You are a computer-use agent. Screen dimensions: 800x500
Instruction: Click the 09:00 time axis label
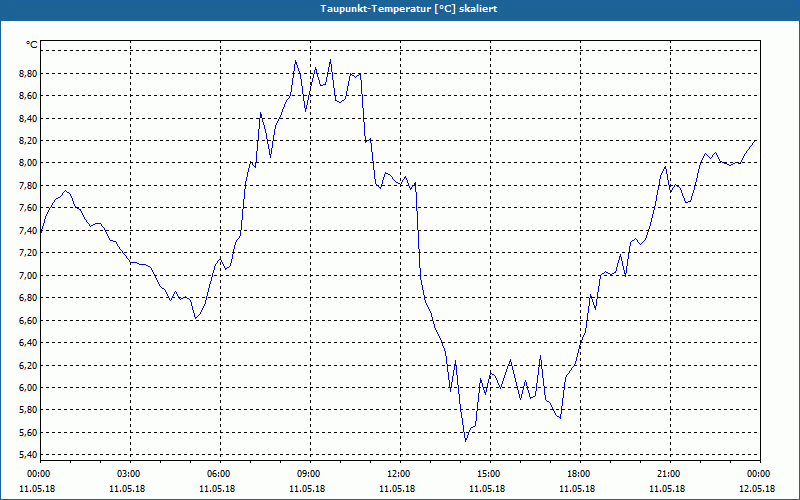pyautogui.click(x=307, y=474)
